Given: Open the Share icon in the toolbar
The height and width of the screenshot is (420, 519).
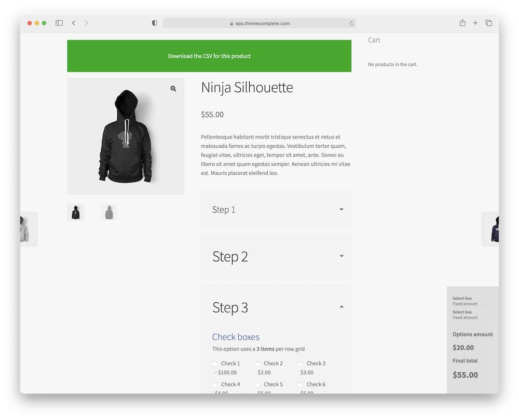Looking at the screenshot, I should (x=462, y=22).
